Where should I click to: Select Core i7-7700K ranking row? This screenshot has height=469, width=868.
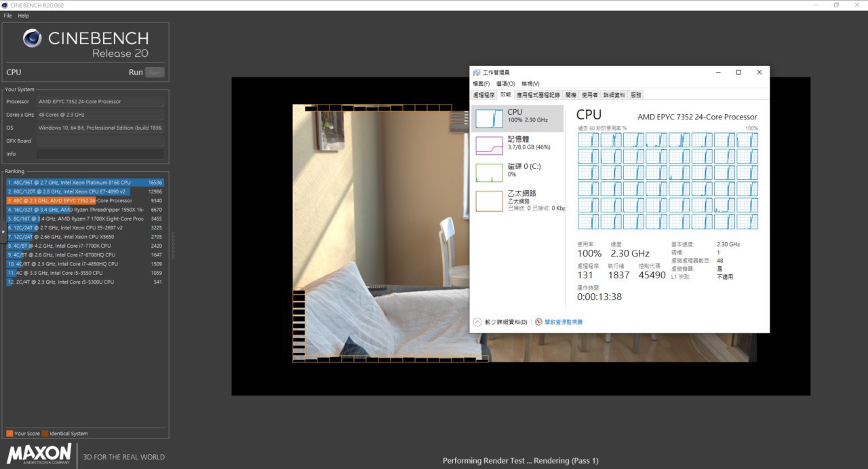coord(85,246)
